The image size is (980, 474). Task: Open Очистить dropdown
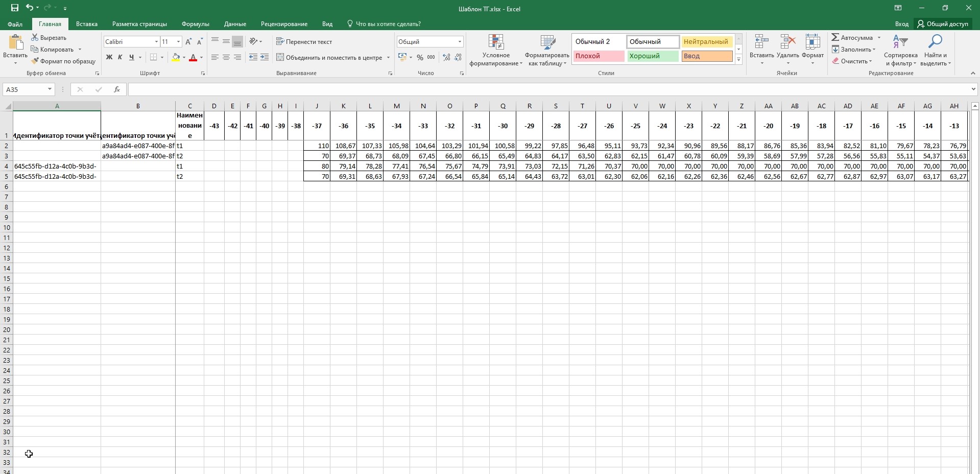(852, 61)
